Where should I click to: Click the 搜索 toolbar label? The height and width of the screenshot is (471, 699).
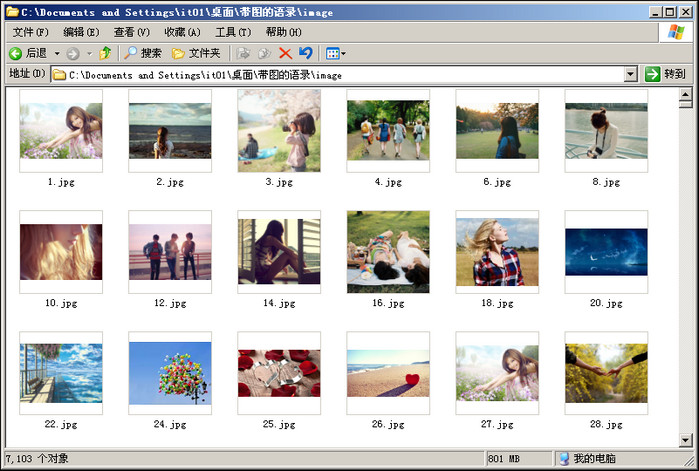[151, 53]
